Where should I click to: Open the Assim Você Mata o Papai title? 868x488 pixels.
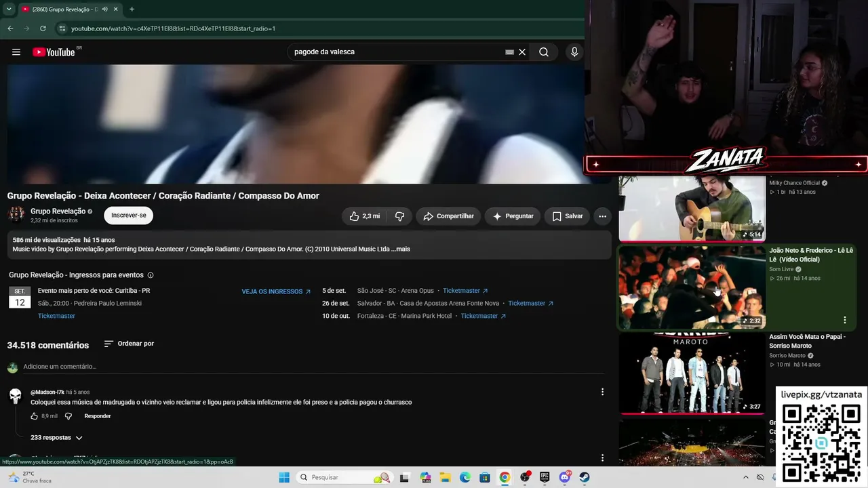(x=807, y=341)
